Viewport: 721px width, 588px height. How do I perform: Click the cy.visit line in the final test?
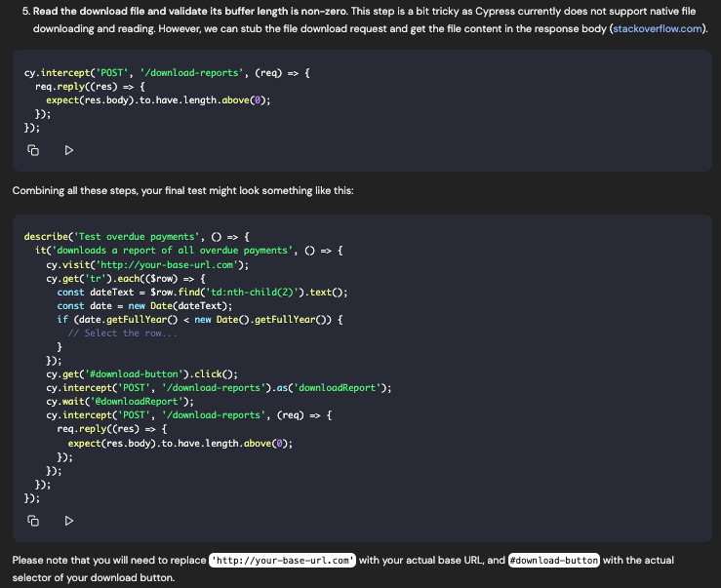pyautogui.click(x=146, y=264)
